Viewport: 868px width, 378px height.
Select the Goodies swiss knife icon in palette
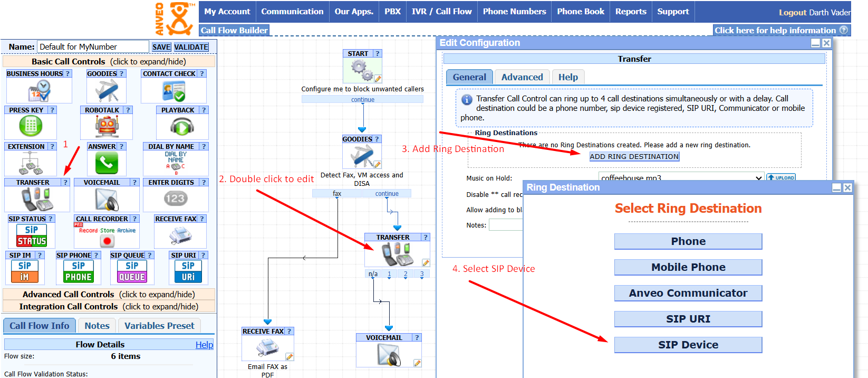point(106,90)
